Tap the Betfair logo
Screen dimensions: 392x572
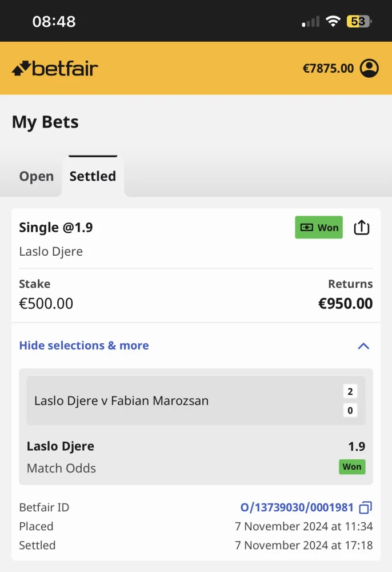[55, 69]
